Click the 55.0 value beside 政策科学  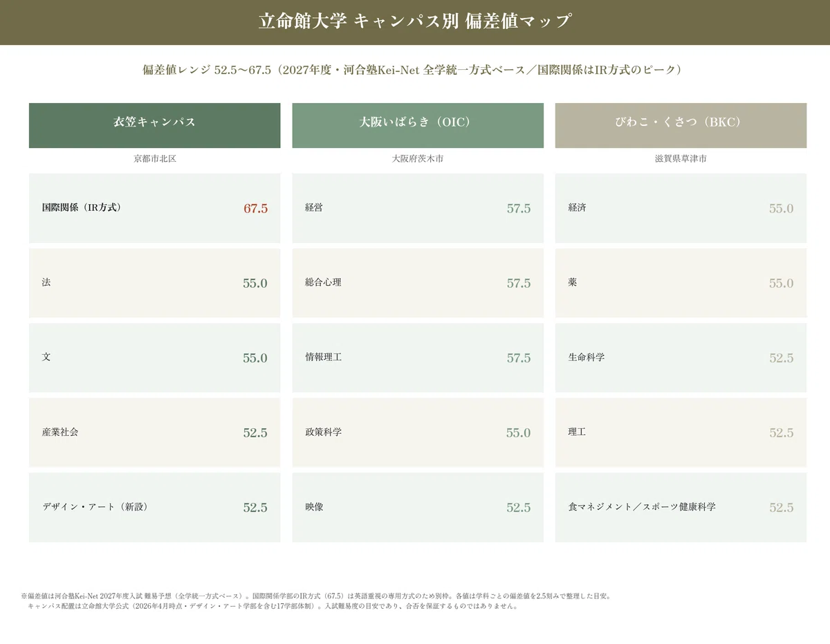click(x=519, y=432)
